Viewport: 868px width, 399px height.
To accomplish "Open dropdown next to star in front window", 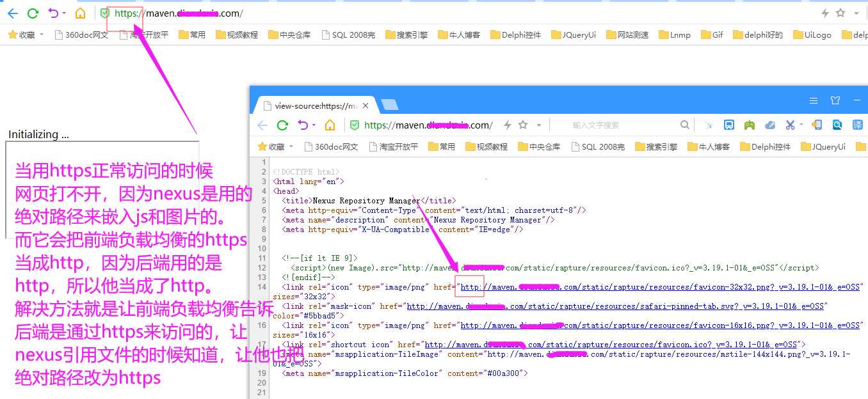I will (x=539, y=125).
